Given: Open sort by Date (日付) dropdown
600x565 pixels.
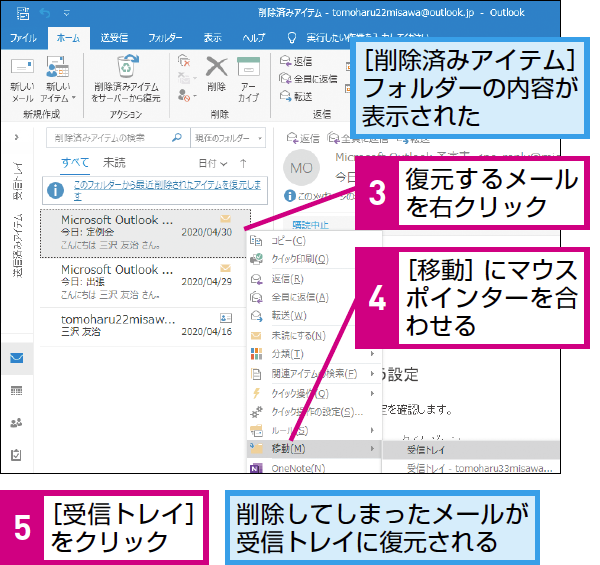Looking at the screenshot, I should point(213,163).
